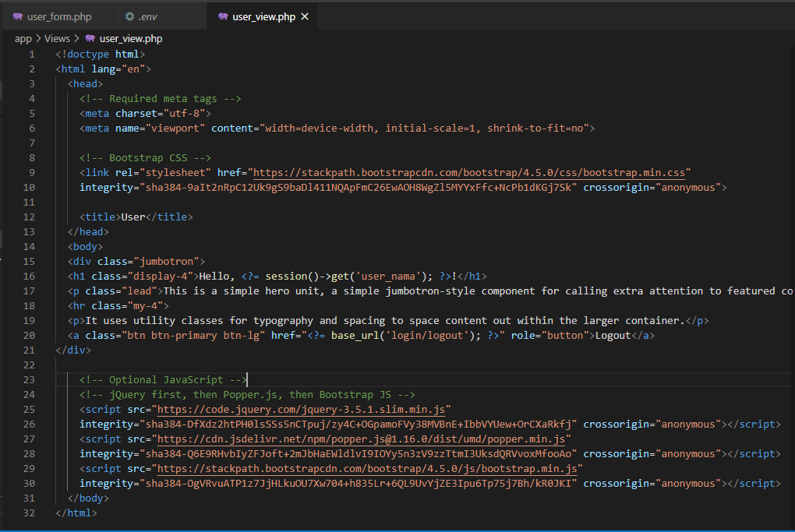Follow the jquery-3.5.1.slim.min.js URL
795x532 pixels.
[x=301, y=410]
